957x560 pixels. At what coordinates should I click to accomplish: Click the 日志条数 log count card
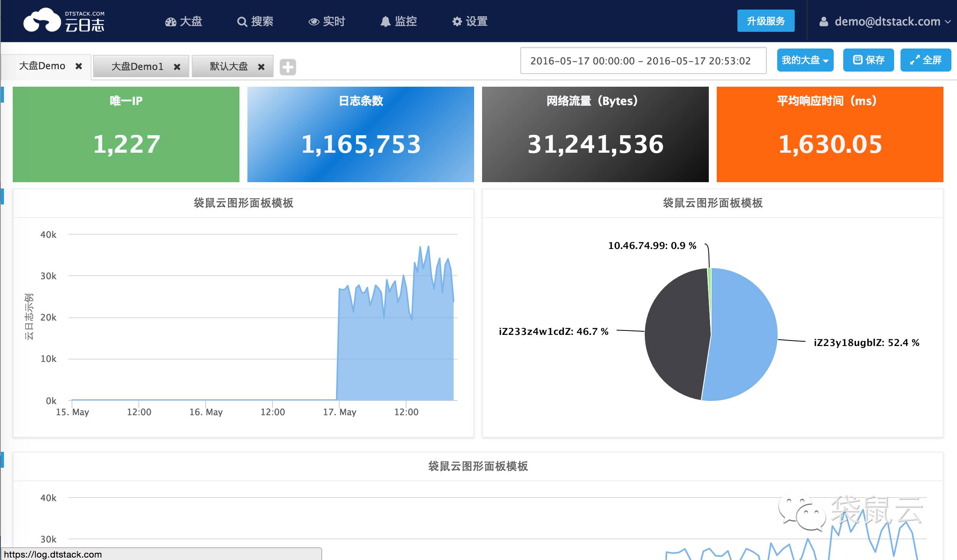click(x=360, y=134)
